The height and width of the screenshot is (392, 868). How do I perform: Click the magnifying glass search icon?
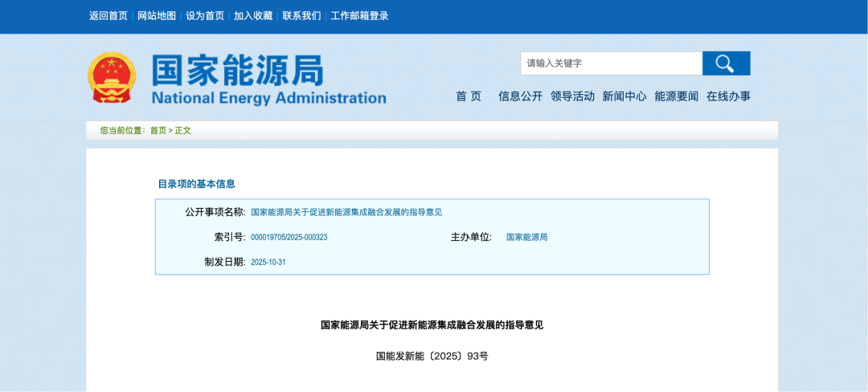pos(726,63)
